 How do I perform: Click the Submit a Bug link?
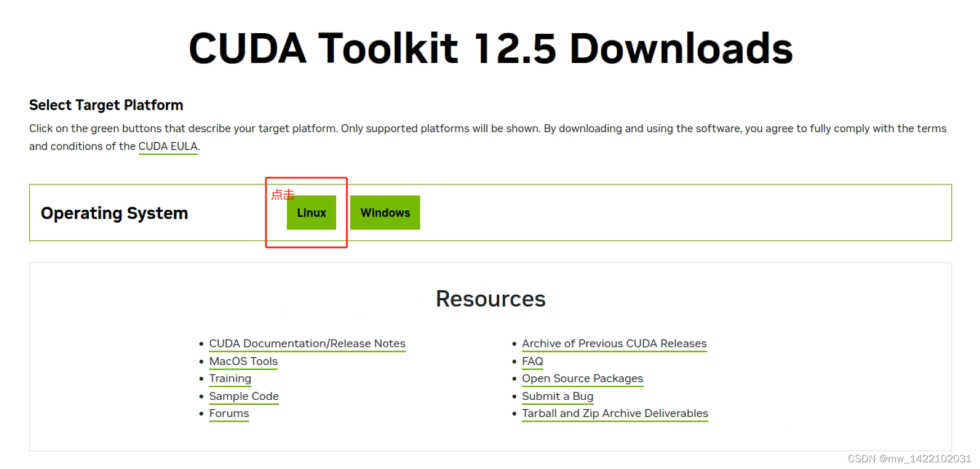point(557,396)
